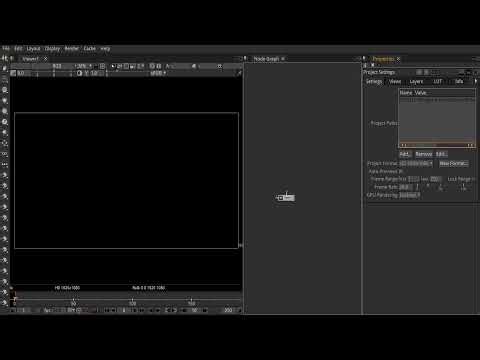This screenshot has height=360, width=480.
Task: Click the Value column header in Project Paths
Action: coord(421,93)
